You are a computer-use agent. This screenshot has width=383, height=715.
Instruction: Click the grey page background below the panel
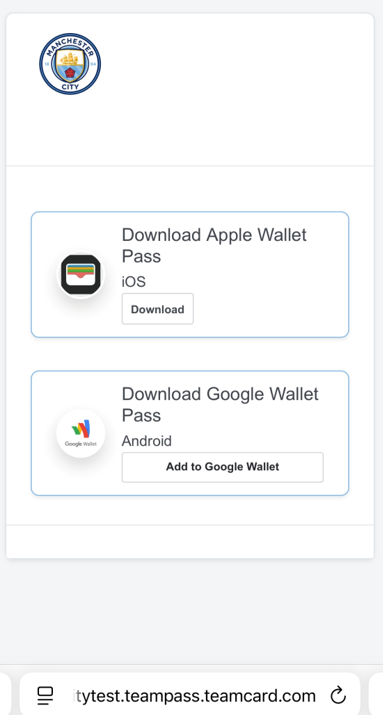click(190, 611)
